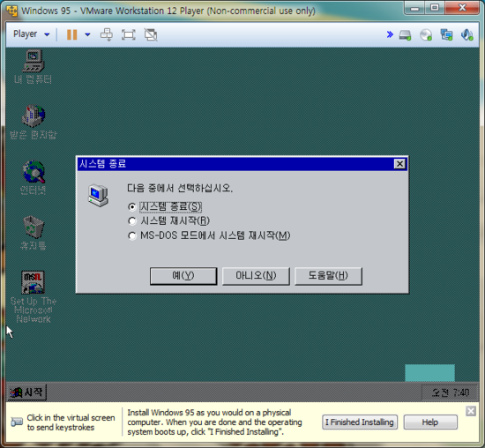The height and width of the screenshot is (448, 485).
Task: Click the 도움말(H) help button
Action: 328,276
